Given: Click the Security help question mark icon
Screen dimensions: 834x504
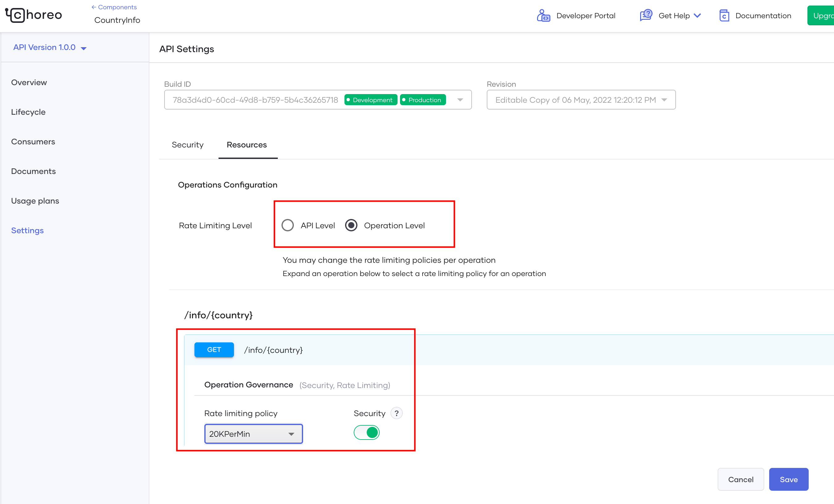Looking at the screenshot, I should (396, 413).
